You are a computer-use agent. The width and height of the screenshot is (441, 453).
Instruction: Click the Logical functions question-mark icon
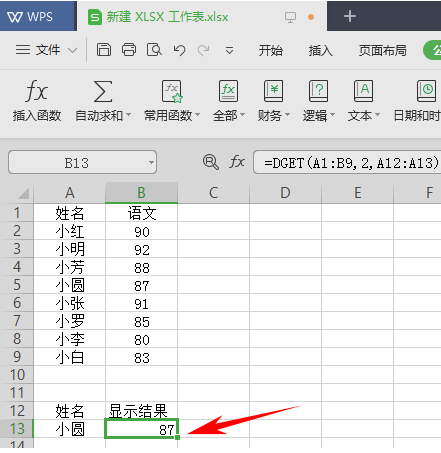318,91
